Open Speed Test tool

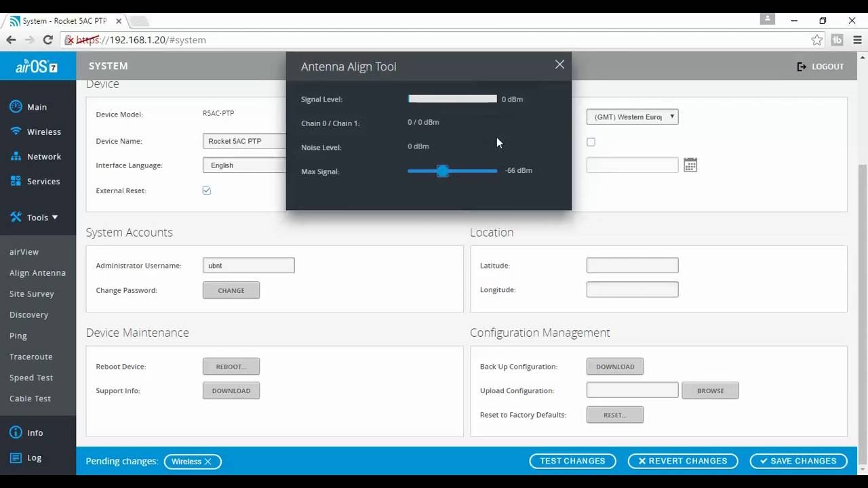point(31,378)
